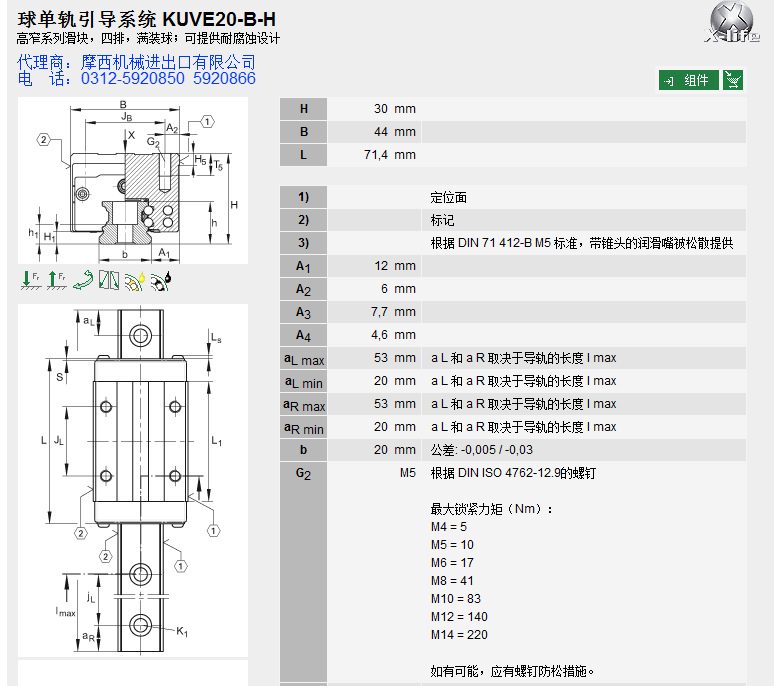This screenshot has height=686, width=774.
Task: Click the phone number 0312-5920850
Action: tap(133, 78)
